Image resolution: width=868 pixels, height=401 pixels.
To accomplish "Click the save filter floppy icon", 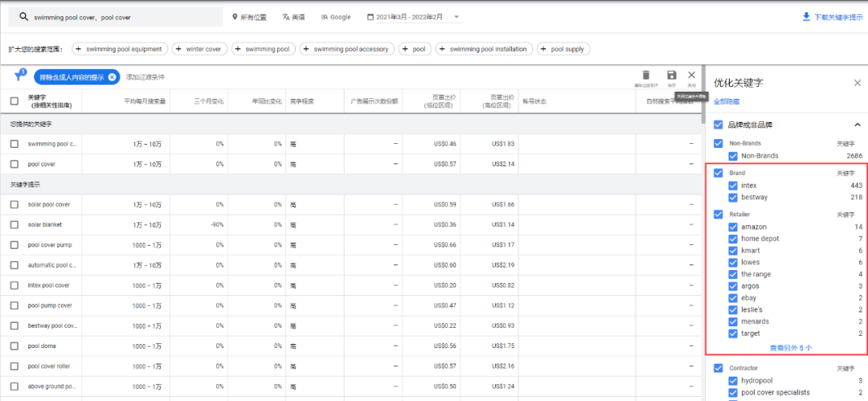I will (671, 75).
